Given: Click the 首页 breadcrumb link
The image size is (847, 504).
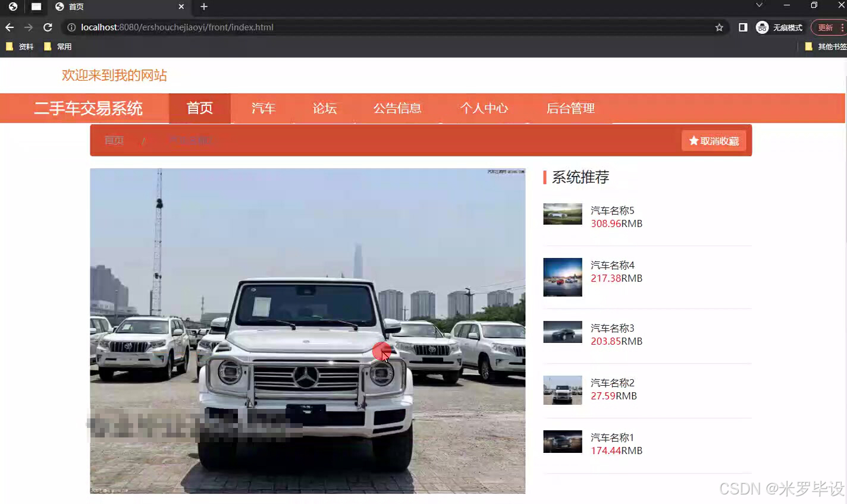Looking at the screenshot, I should (x=114, y=140).
